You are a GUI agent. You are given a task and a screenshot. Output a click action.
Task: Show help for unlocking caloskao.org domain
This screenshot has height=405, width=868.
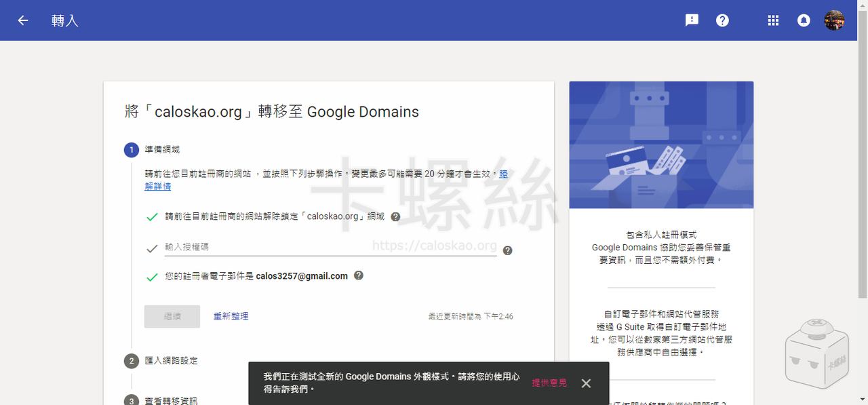[x=395, y=217]
